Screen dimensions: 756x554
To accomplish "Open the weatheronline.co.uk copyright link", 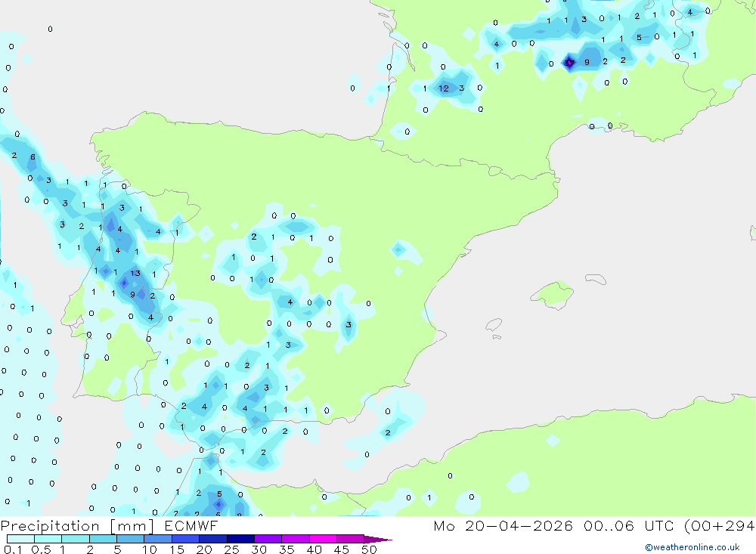I will (x=692, y=547).
